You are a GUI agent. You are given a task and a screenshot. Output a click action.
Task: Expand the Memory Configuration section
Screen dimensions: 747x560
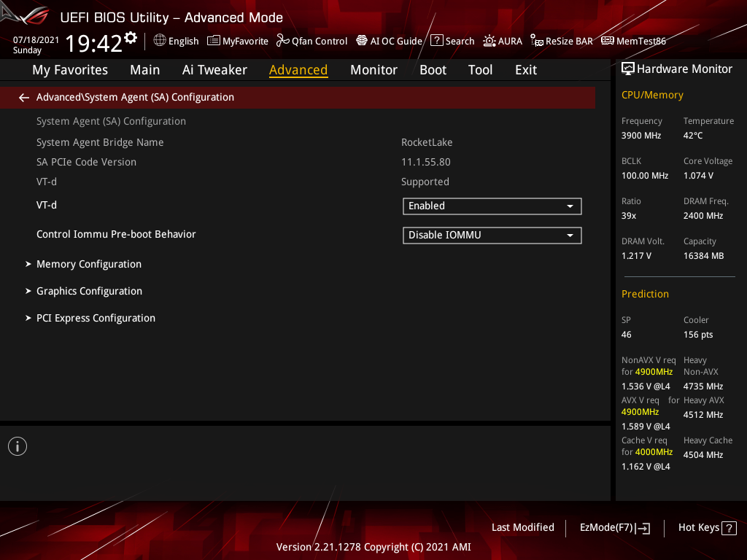coord(88,264)
